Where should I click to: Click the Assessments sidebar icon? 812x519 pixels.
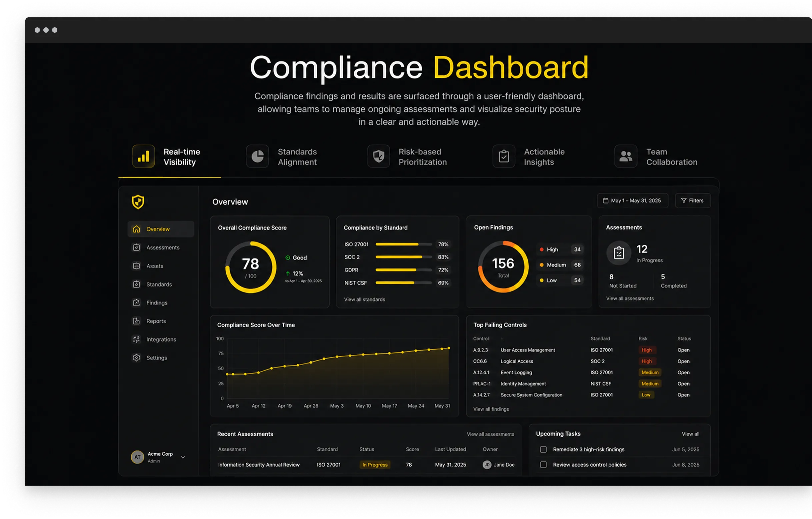coord(136,248)
